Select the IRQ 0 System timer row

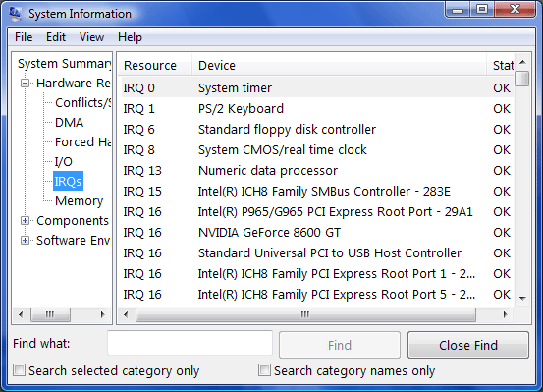316,88
